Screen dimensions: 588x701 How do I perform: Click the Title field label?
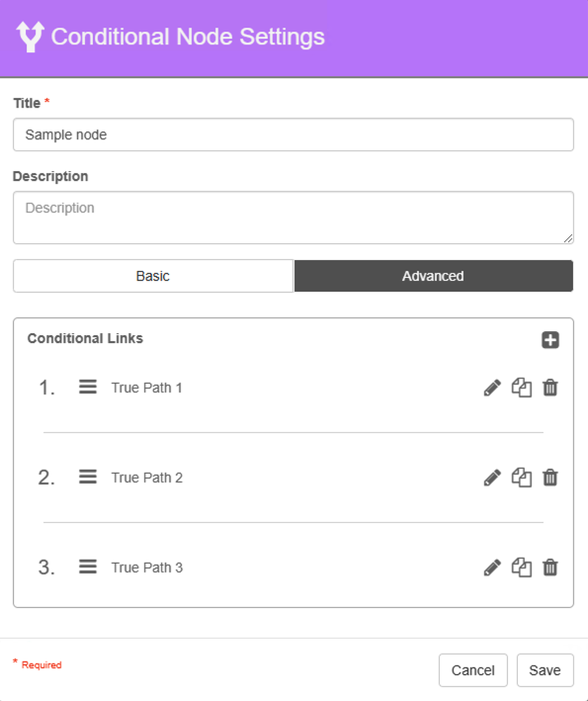coord(27,103)
